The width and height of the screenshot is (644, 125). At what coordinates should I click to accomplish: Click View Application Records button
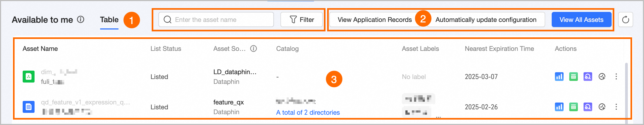coord(374,20)
